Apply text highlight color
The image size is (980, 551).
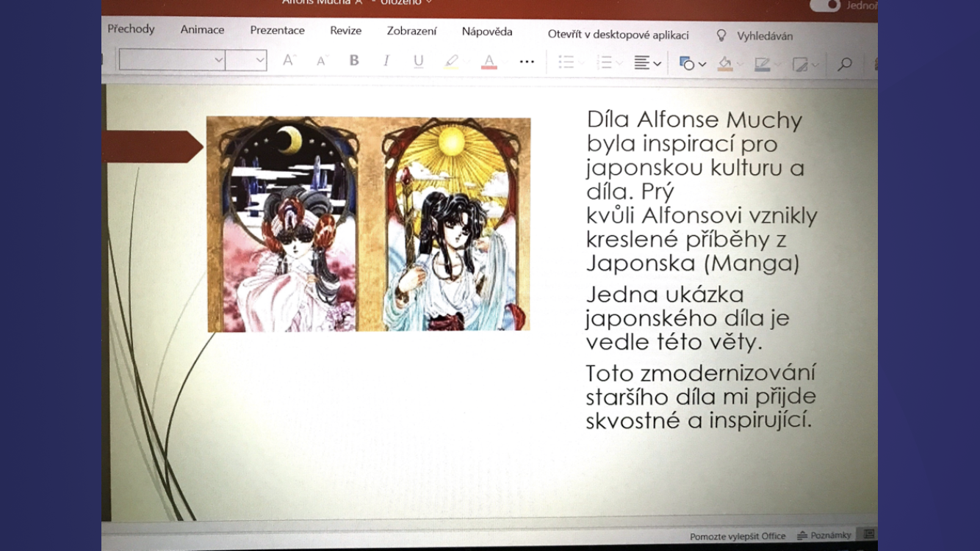[x=452, y=62]
